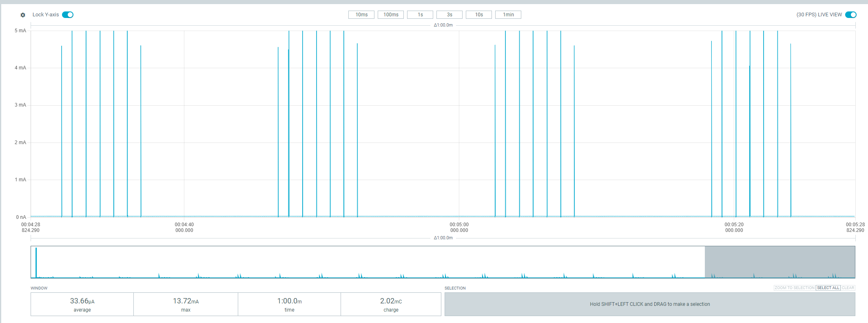This screenshot has width=868, height=323.
Task: Set time window to 10ms
Action: point(361,15)
